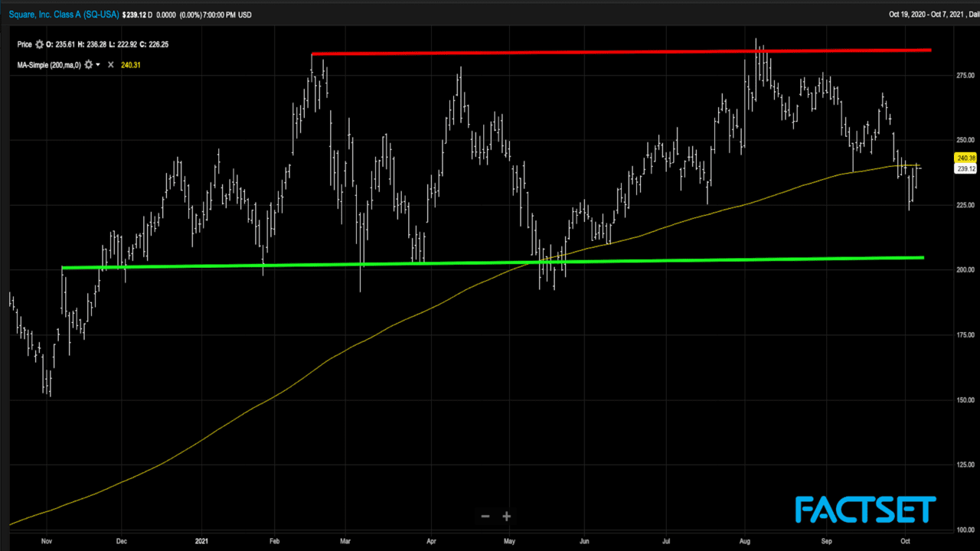This screenshot has width=980, height=551.
Task: Expand the MA-Simple dropdown arrow
Action: 98,65
